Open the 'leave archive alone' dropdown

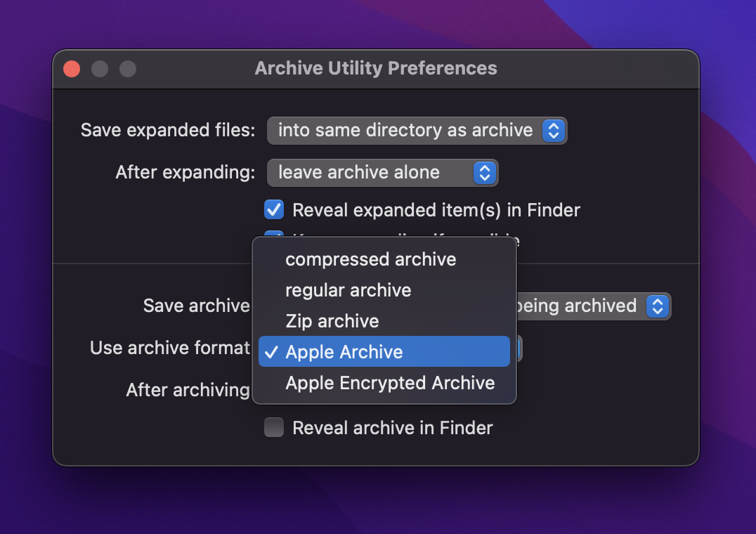click(382, 173)
